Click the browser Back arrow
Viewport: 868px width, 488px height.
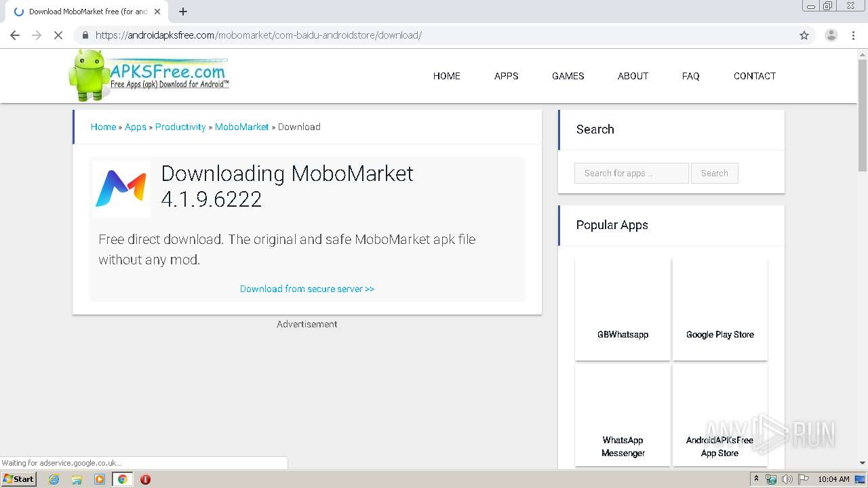point(15,35)
